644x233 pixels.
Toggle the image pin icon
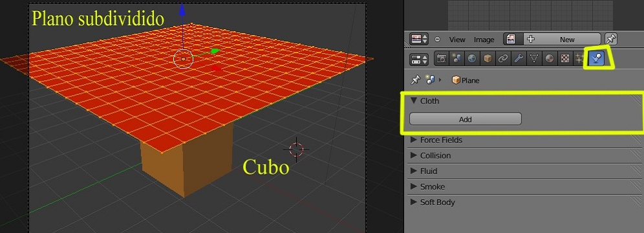point(611,39)
